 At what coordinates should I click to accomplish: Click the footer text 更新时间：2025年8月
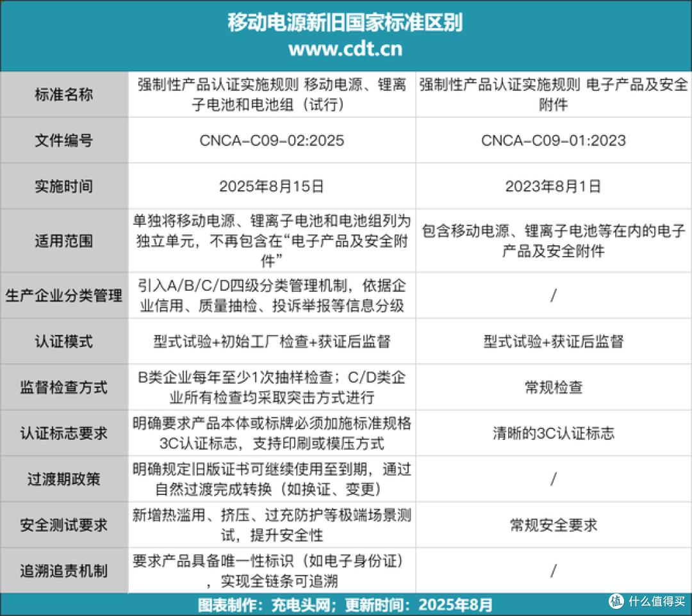(419, 605)
